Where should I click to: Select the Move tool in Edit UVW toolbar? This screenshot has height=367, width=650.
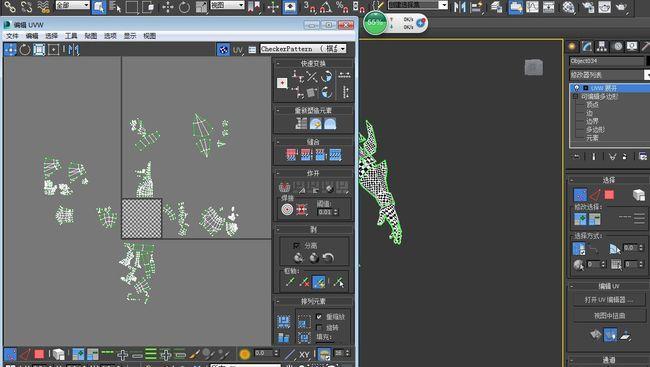(x=10, y=50)
